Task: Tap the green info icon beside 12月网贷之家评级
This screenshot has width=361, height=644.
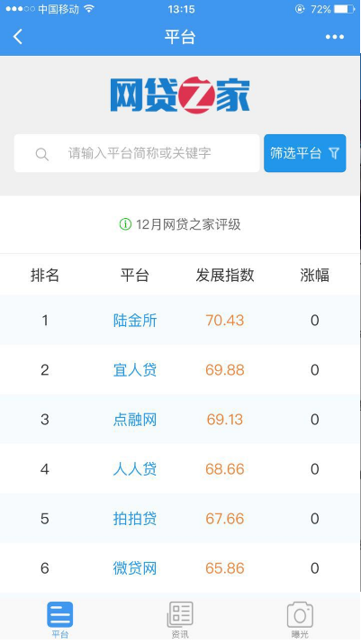Action: pyautogui.click(x=125, y=224)
